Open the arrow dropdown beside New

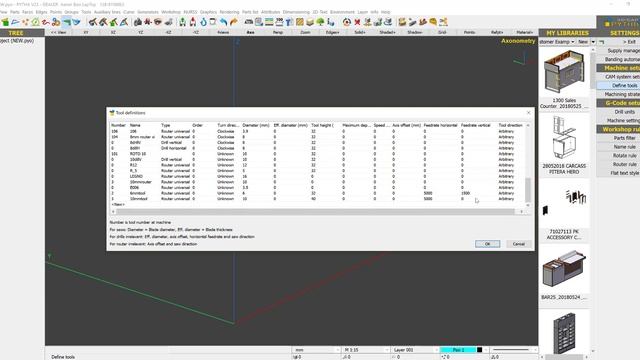point(593,42)
